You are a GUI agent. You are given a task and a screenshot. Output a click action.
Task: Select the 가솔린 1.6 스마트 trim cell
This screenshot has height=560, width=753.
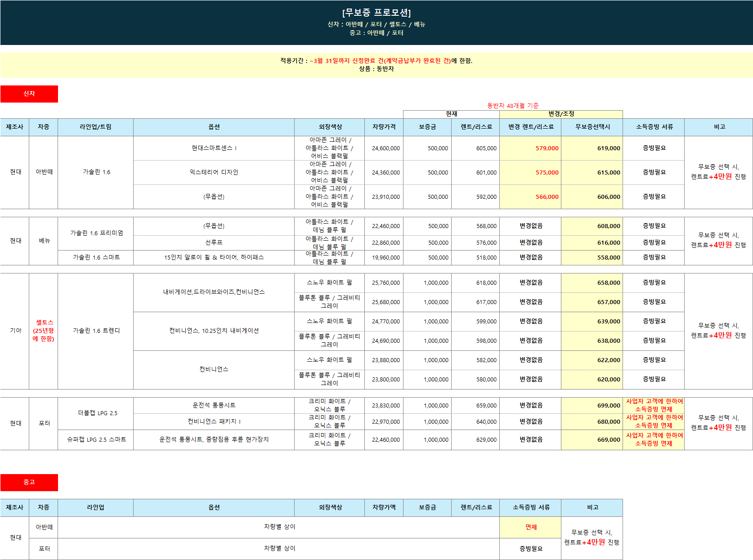96,257
